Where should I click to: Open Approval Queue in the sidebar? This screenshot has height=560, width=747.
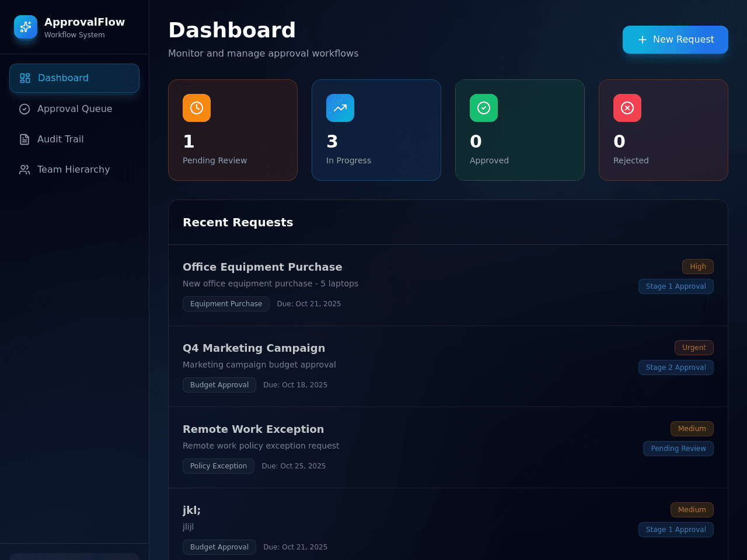pos(74,109)
